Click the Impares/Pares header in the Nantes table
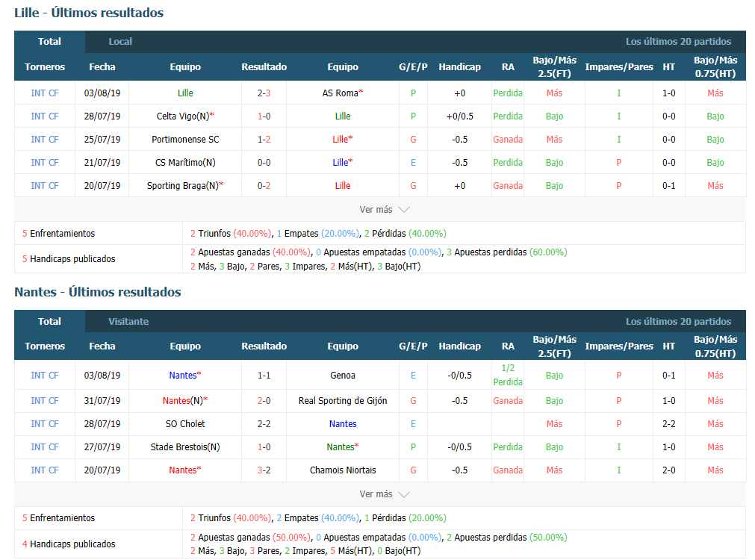This screenshot has height=560, width=755. (619, 346)
